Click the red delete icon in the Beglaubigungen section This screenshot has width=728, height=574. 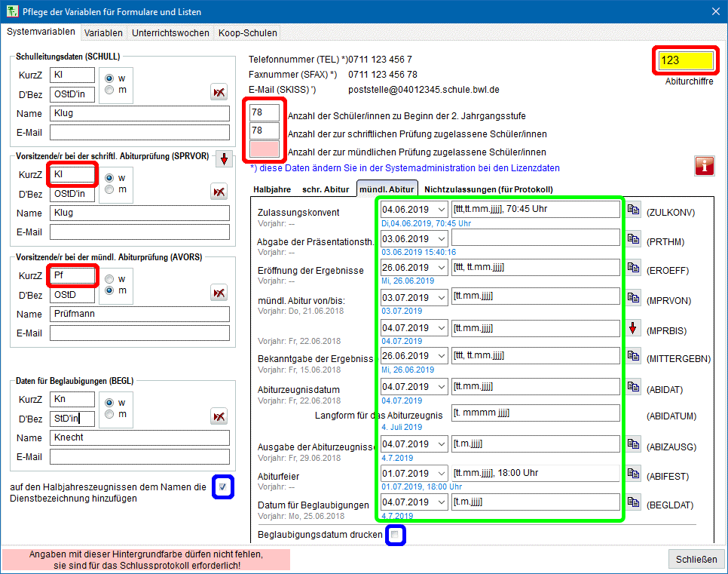coord(219,416)
